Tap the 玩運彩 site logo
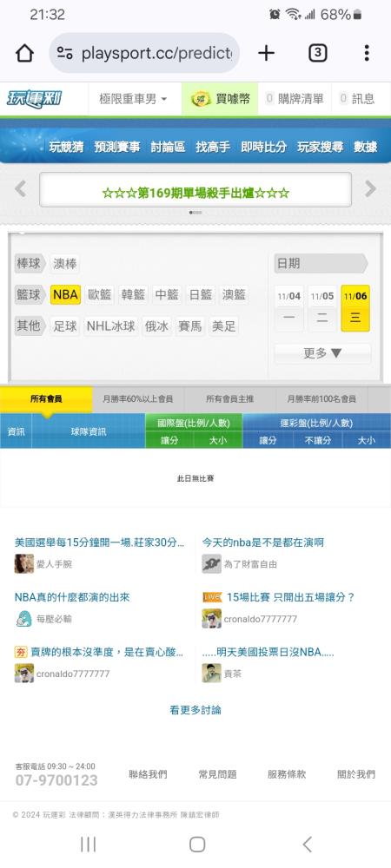This screenshot has height=868, width=391. pos(34,99)
